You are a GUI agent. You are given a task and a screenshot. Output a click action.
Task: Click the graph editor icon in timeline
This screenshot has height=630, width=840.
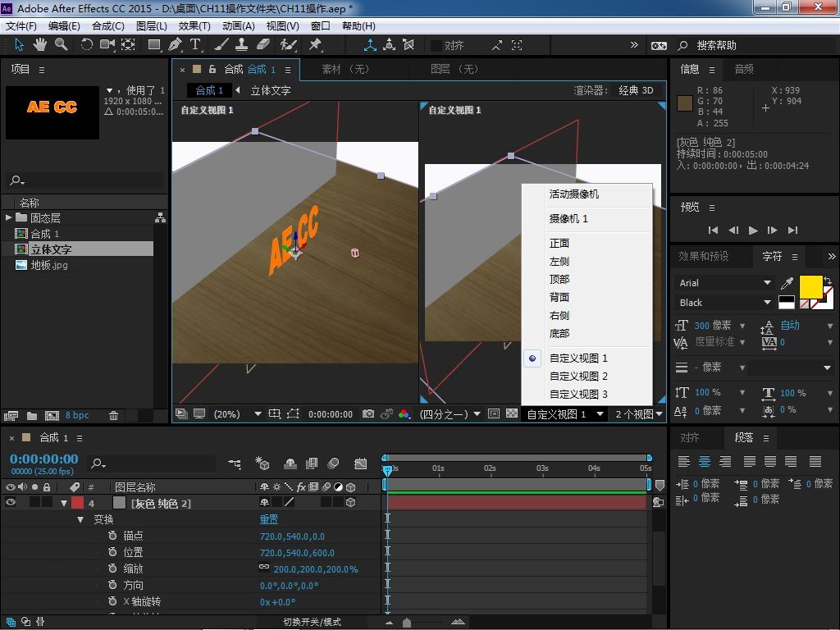[361, 463]
